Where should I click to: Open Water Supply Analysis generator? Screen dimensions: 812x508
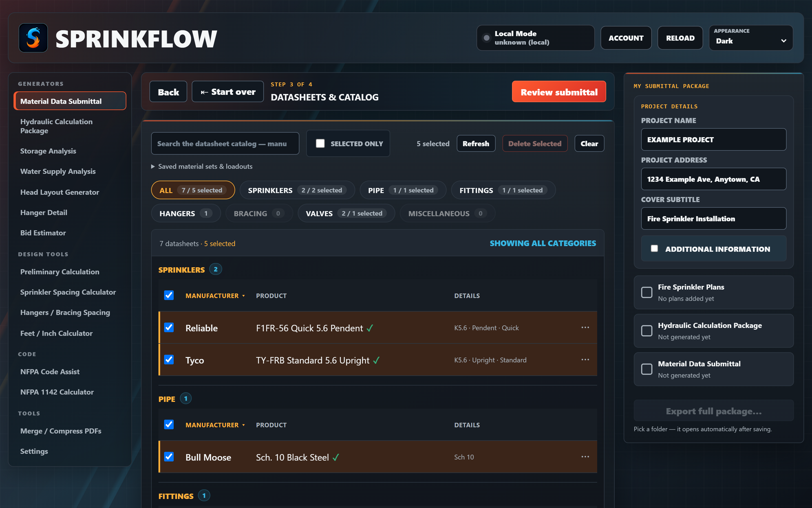click(x=70, y=171)
